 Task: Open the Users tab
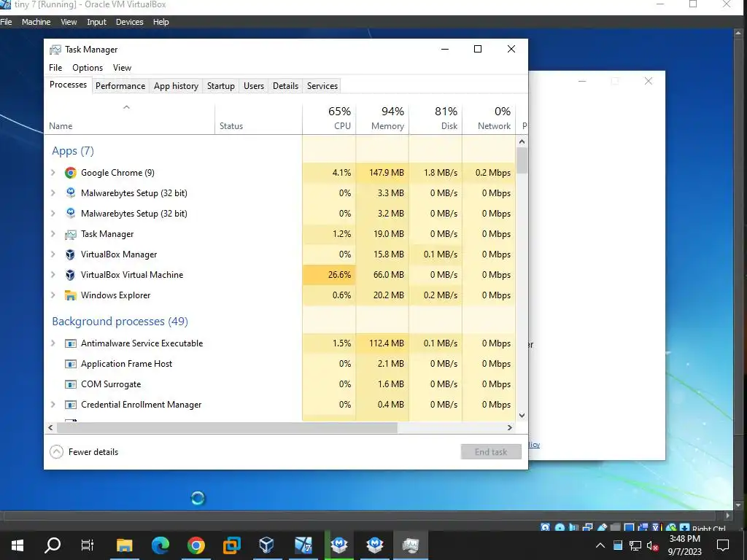tap(253, 86)
